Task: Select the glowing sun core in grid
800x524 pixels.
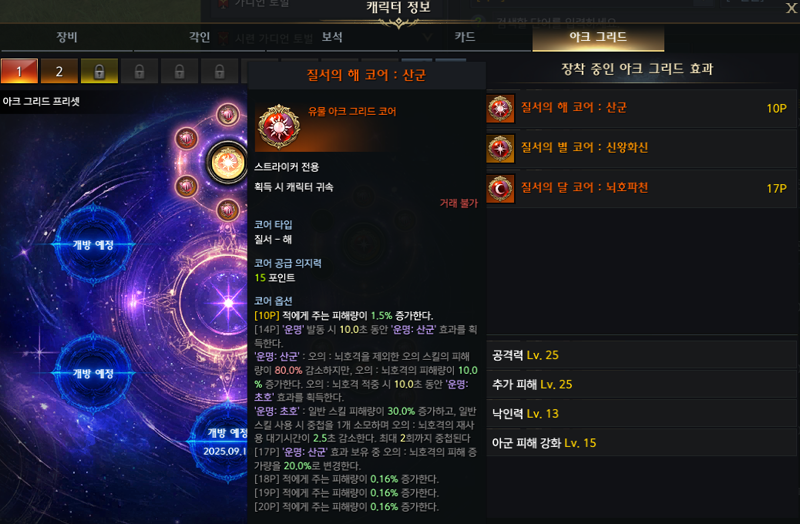Action: (227, 163)
